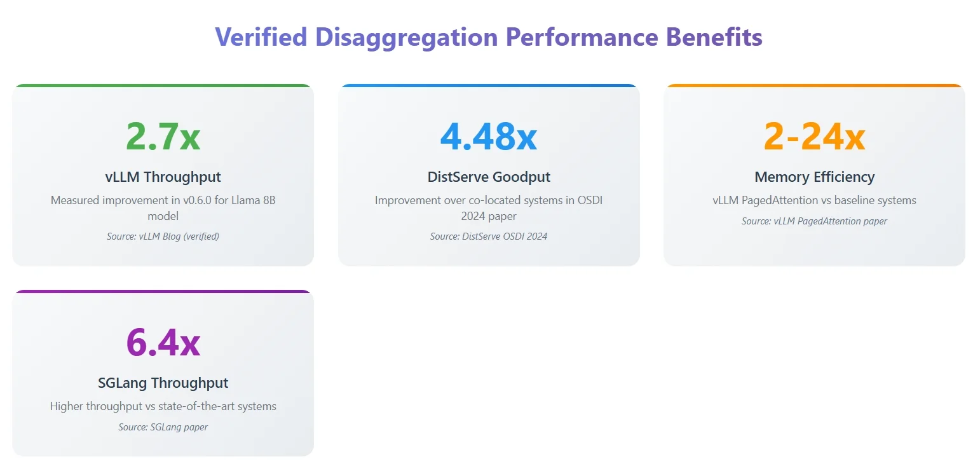This screenshot has width=980, height=466.
Task: Click the purple 6.4x statistic
Action: [x=163, y=341]
